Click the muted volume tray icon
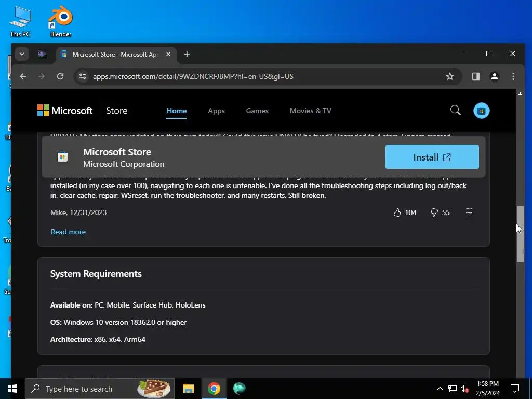The height and width of the screenshot is (399, 532). pos(465,389)
